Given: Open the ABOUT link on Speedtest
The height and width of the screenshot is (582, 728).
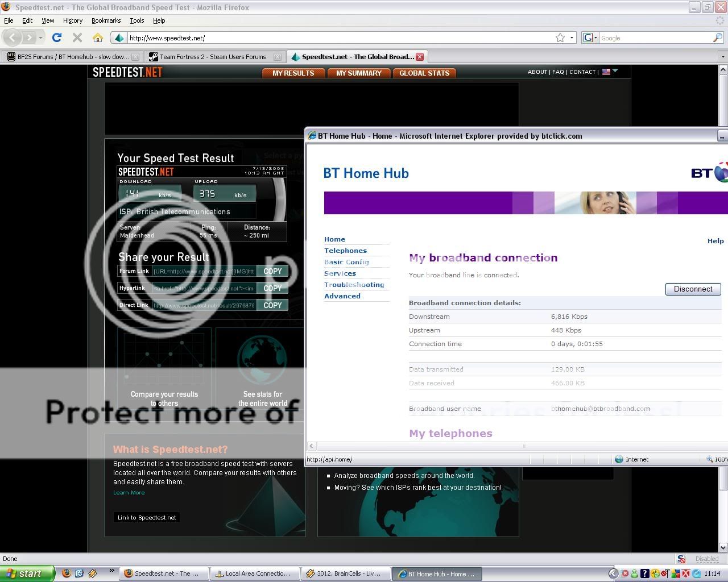Looking at the screenshot, I should (537, 72).
